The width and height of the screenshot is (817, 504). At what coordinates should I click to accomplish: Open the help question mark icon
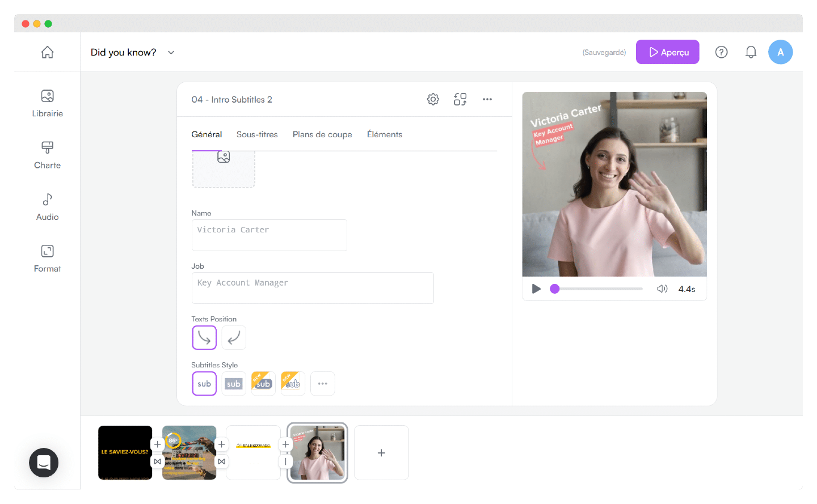(x=721, y=52)
